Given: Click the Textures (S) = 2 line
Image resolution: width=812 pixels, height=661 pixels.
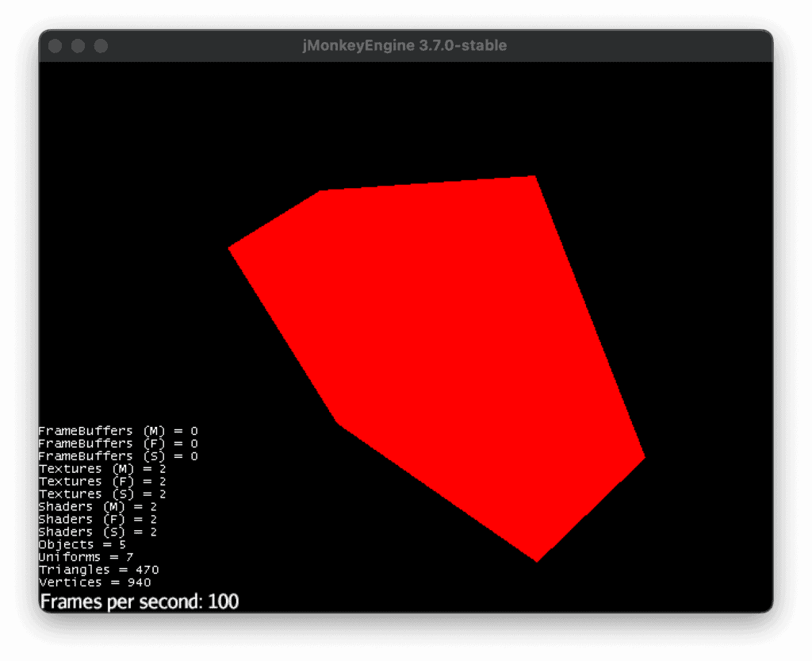Looking at the screenshot, I should [102, 494].
